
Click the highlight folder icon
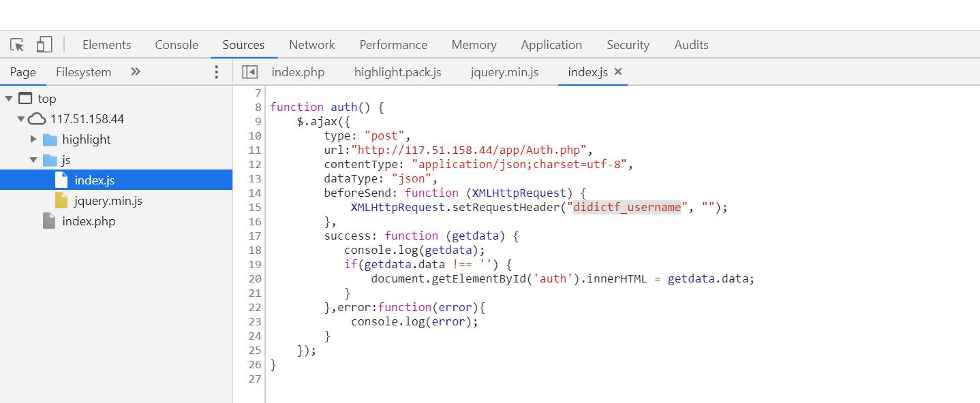50,140
